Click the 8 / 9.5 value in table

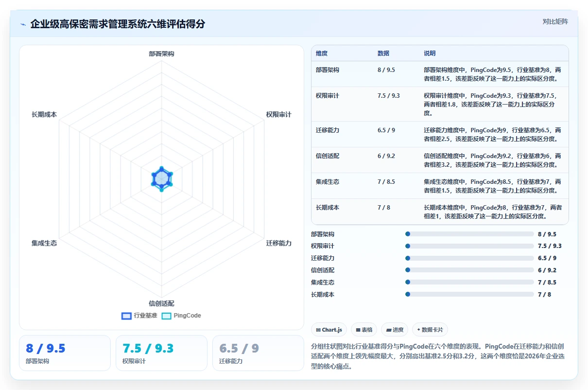(x=386, y=70)
